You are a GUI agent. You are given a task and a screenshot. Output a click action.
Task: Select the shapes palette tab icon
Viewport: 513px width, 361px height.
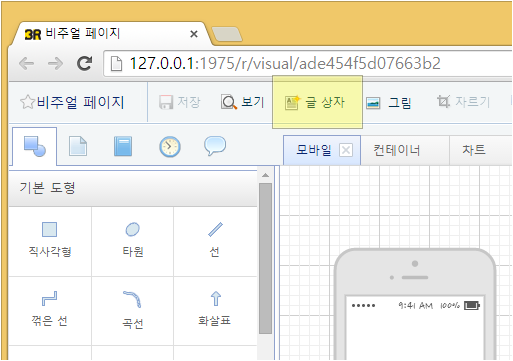(35, 146)
